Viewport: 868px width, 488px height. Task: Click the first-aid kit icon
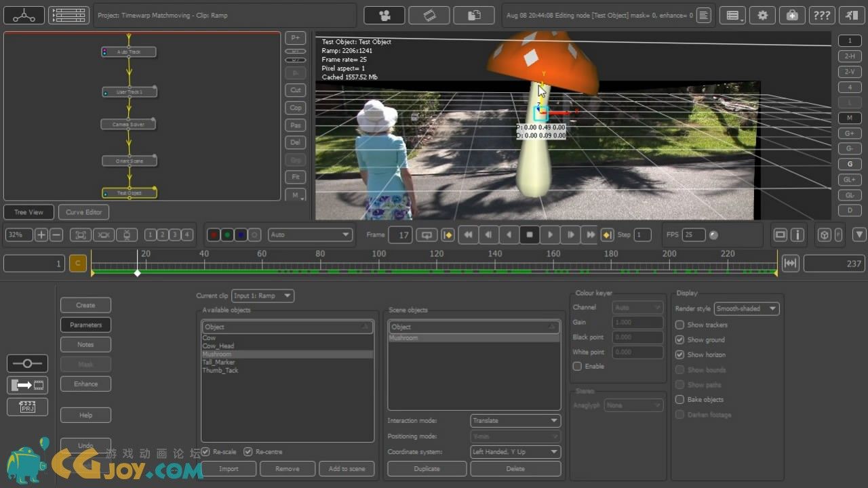click(792, 15)
